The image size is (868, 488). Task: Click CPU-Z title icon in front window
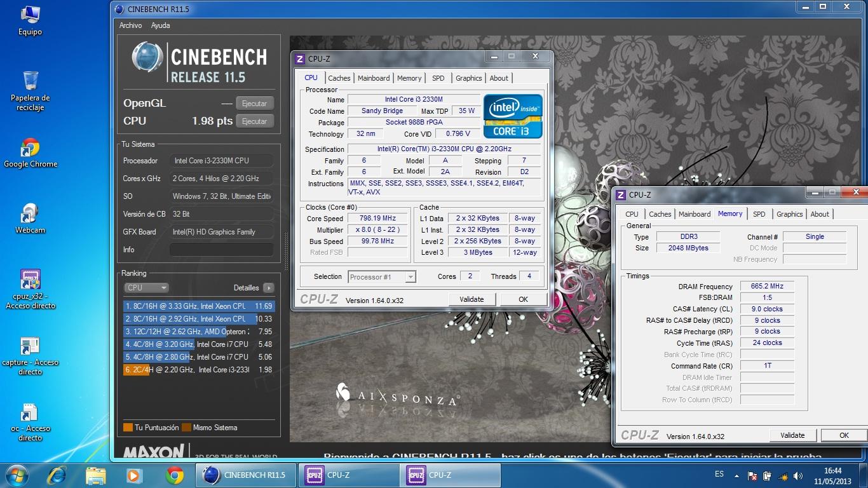pos(300,59)
